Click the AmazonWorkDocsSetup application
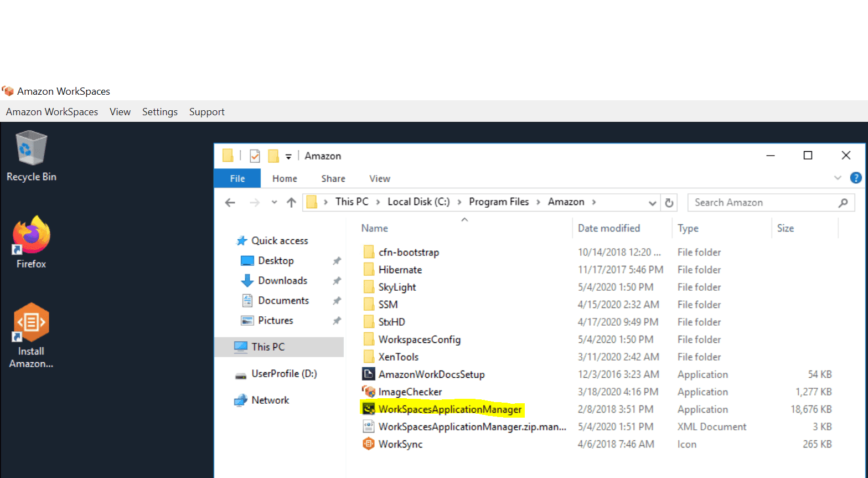The width and height of the screenshot is (868, 478). point(431,374)
